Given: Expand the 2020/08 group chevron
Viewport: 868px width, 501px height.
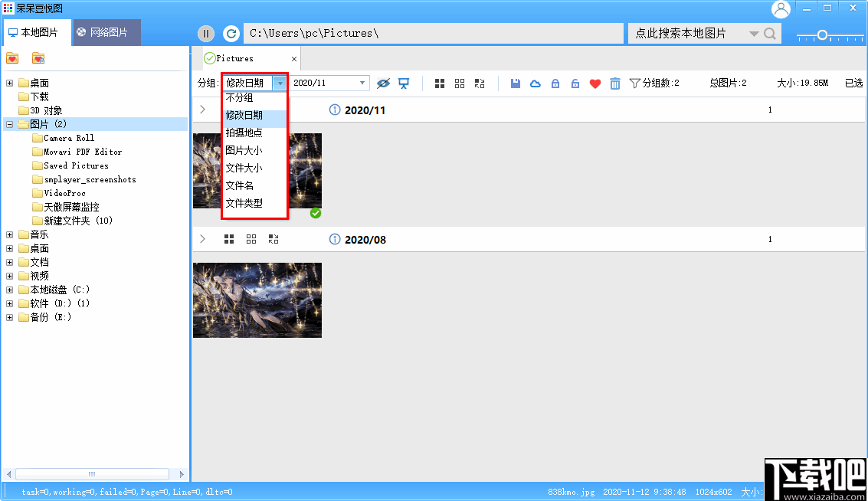Looking at the screenshot, I should [202, 239].
